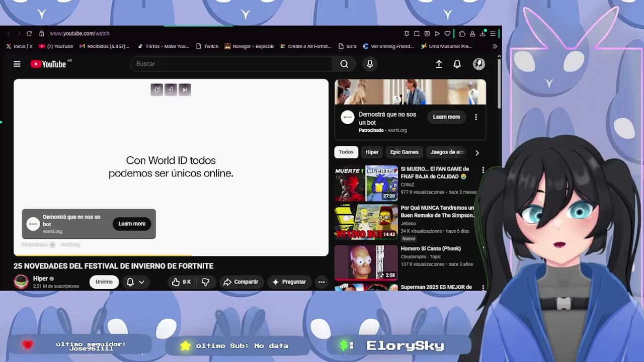
Task: Open the browser easy setup menu icon
Action: pos(493,34)
